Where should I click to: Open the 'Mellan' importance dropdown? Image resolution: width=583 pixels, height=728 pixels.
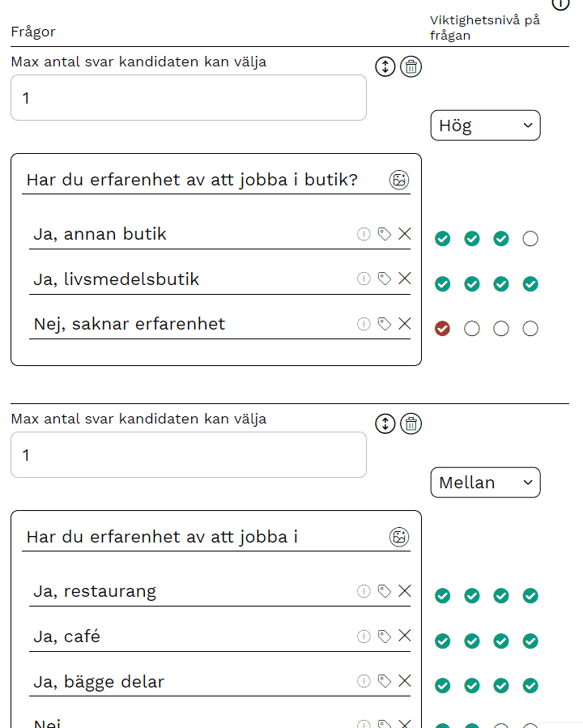(485, 482)
